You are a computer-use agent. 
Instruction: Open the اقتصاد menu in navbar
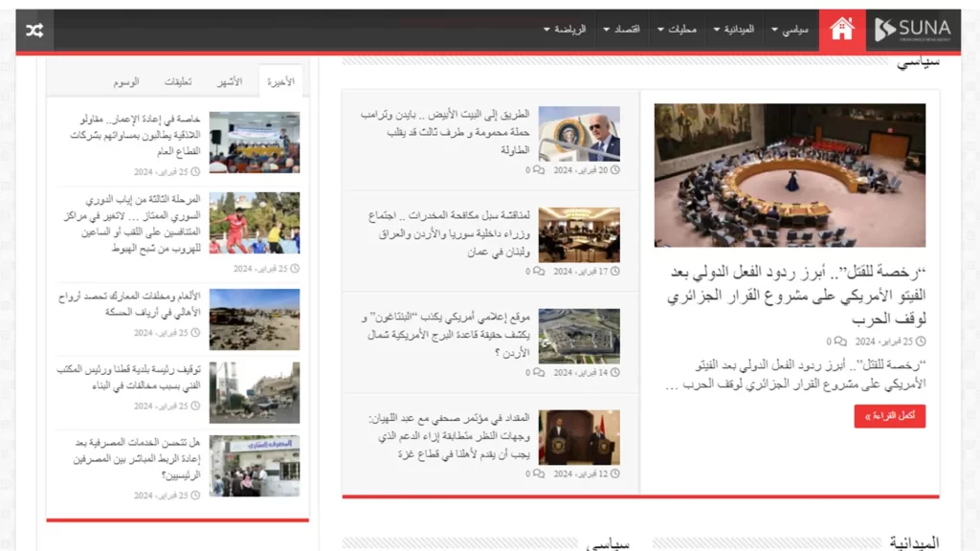[621, 30]
